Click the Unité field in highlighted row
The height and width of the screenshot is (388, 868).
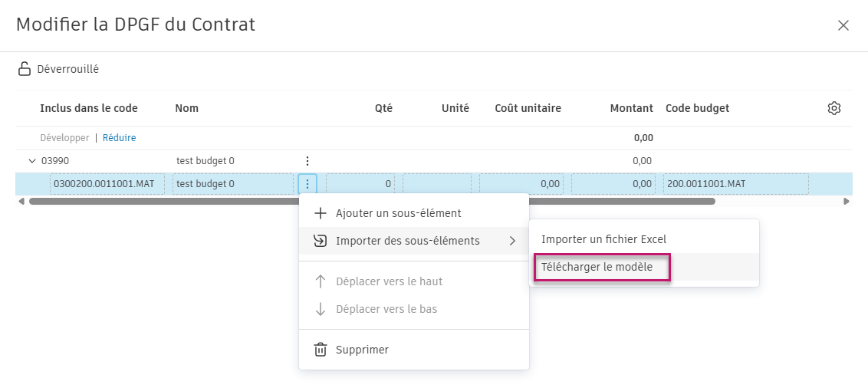click(x=436, y=184)
